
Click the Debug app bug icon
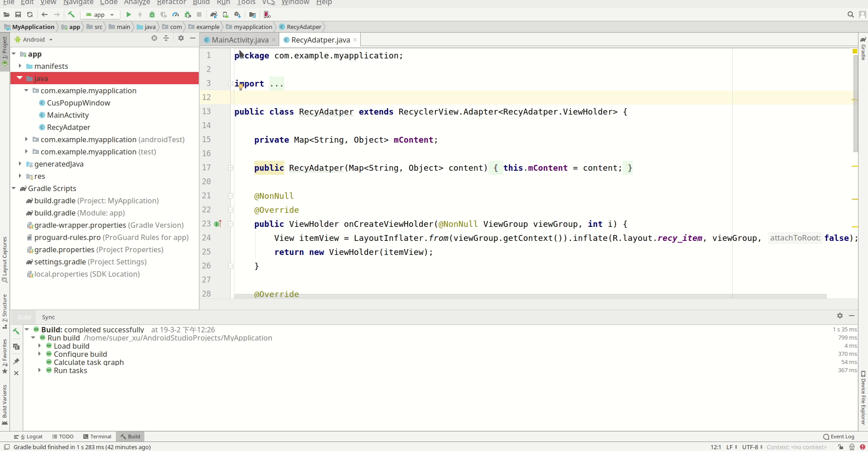tap(152, 14)
